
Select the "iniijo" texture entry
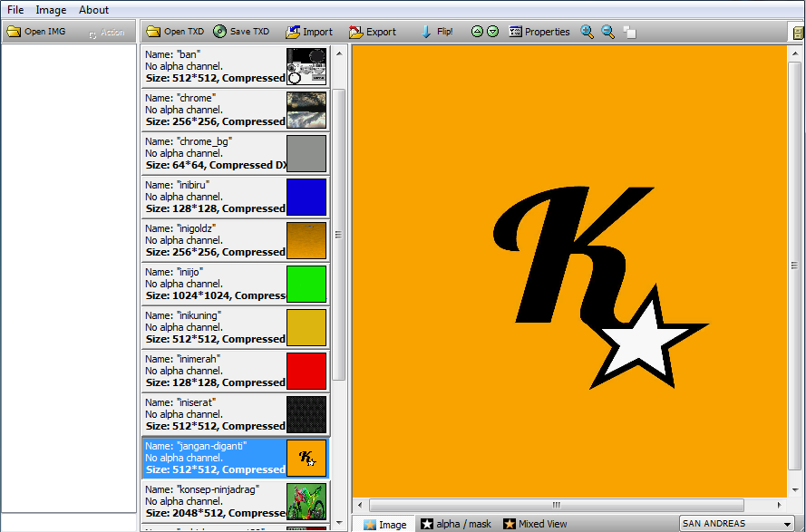coord(236,284)
